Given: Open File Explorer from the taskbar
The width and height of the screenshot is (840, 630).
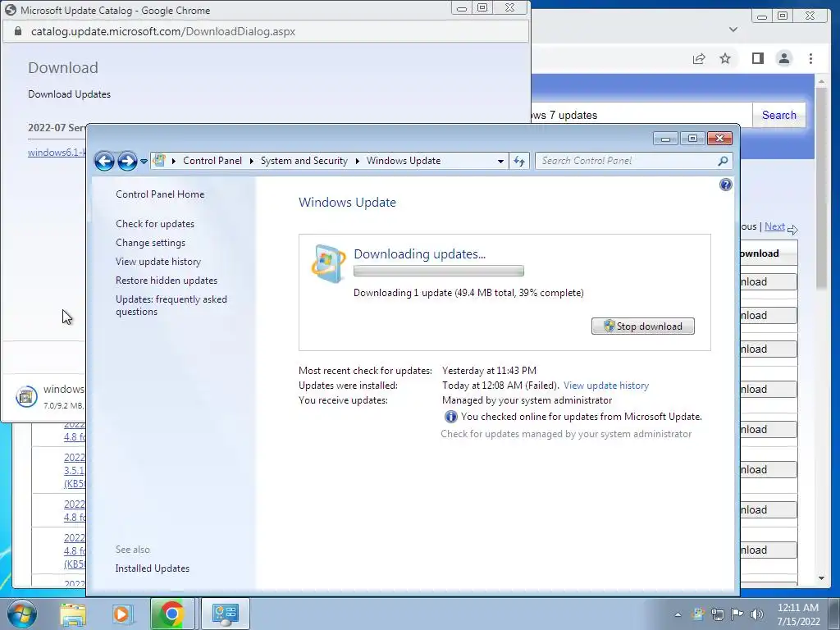Looking at the screenshot, I should [x=73, y=614].
